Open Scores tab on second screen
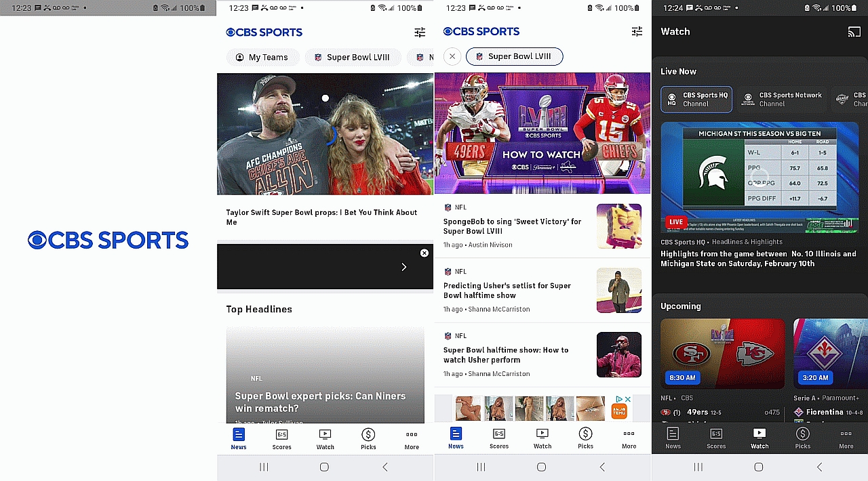This screenshot has height=481, width=868. tap(282, 439)
